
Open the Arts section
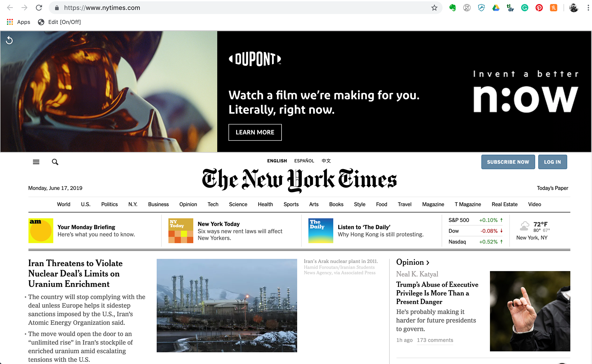314,204
